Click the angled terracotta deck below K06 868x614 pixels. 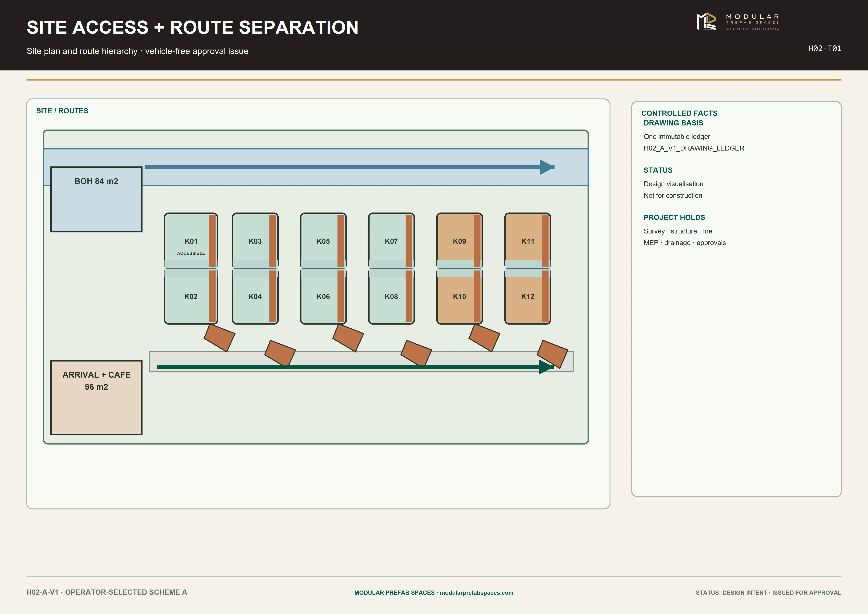click(348, 338)
